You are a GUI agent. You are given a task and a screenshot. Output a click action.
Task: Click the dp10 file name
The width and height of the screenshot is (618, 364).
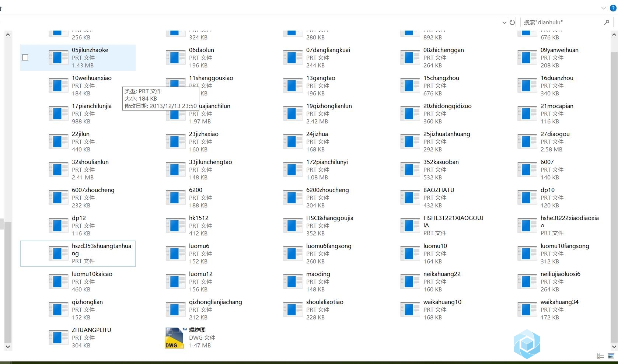tap(548, 190)
